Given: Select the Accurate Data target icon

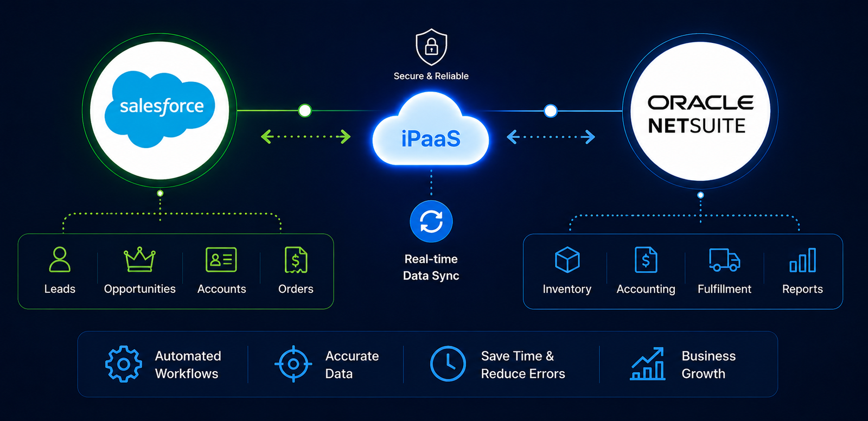Looking at the screenshot, I should (x=293, y=364).
